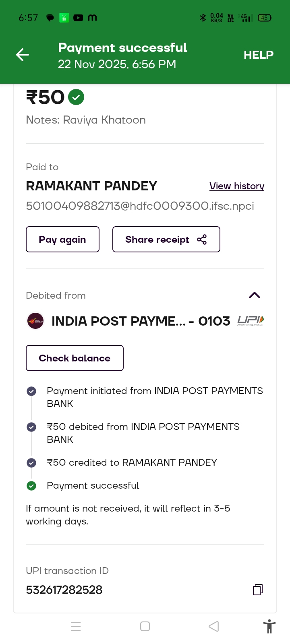Tap the Android navigation back triangle

pos(214,626)
